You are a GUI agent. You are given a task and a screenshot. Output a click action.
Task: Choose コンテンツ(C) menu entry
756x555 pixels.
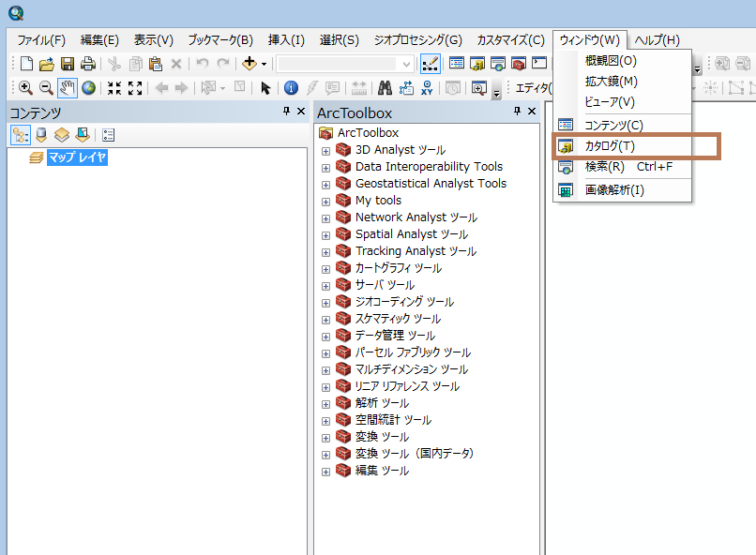coord(623,126)
